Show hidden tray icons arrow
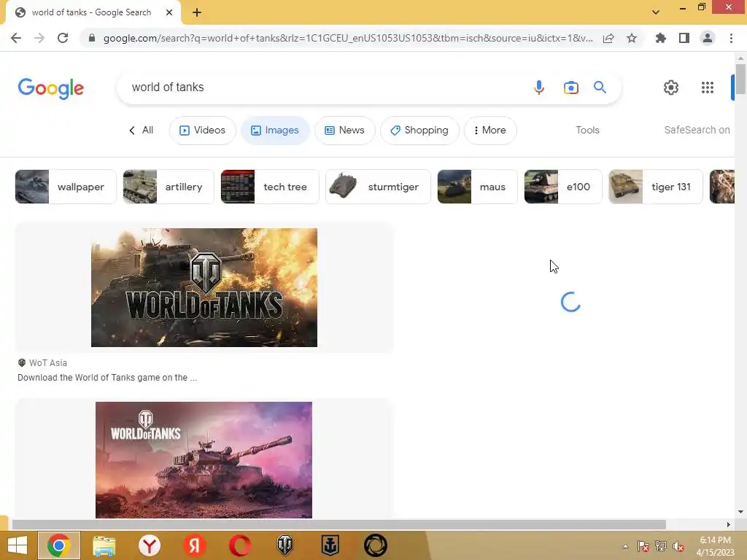 click(625, 546)
